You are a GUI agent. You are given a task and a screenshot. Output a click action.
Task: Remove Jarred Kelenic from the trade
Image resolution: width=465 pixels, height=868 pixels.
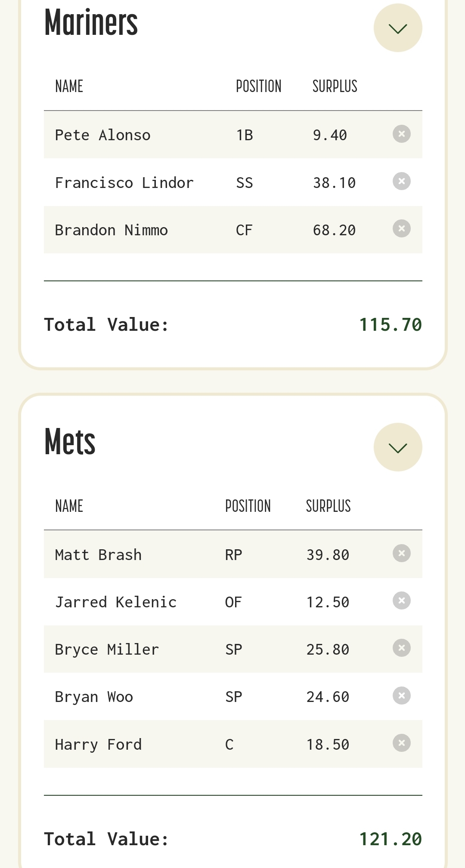click(401, 600)
